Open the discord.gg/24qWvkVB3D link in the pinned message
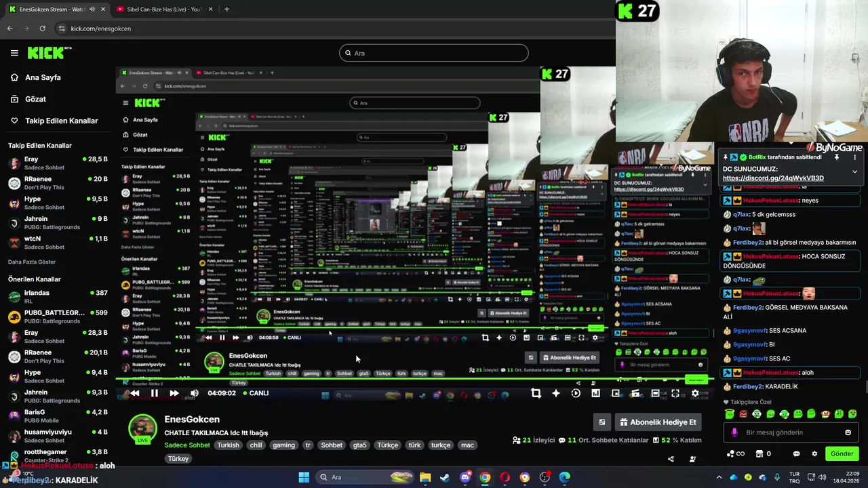Viewport: 868px width, 488px height. click(773, 178)
